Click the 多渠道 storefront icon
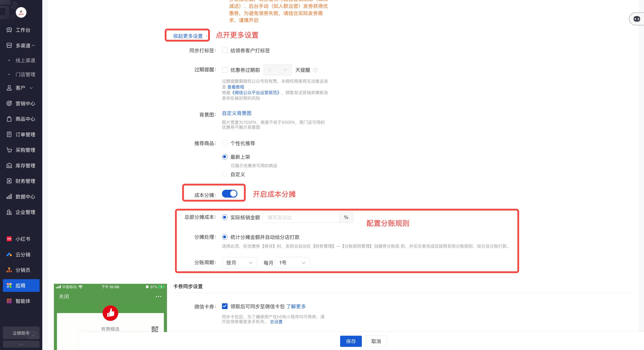This screenshot has height=350, width=644. pos(9,45)
